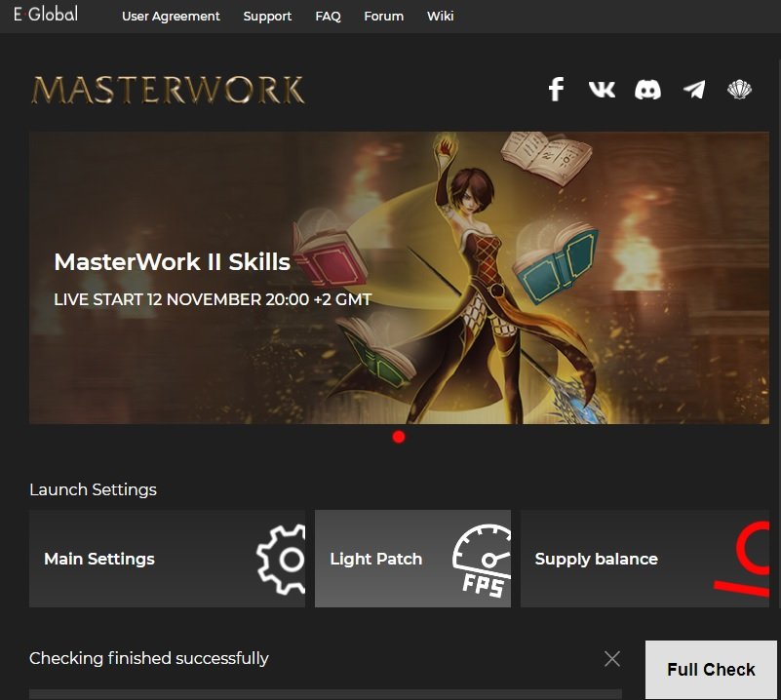Viewport: 781px width, 700px height.
Task: Click the gear icon in Main Settings
Action: coord(282,559)
